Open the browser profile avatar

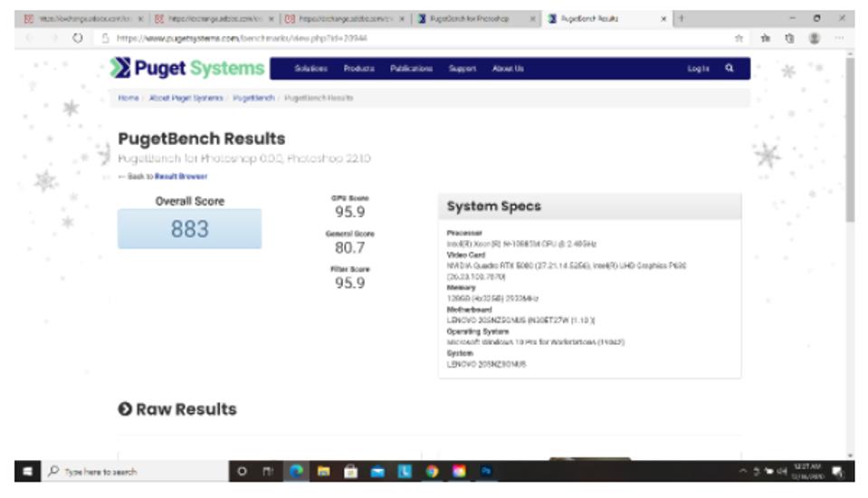click(815, 38)
